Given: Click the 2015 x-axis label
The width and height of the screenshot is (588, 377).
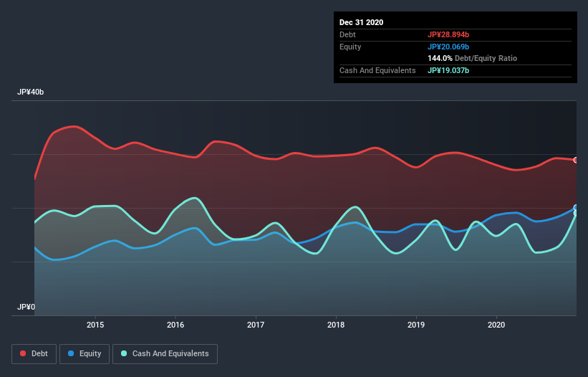Looking at the screenshot, I should pyautogui.click(x=95, y=325).
